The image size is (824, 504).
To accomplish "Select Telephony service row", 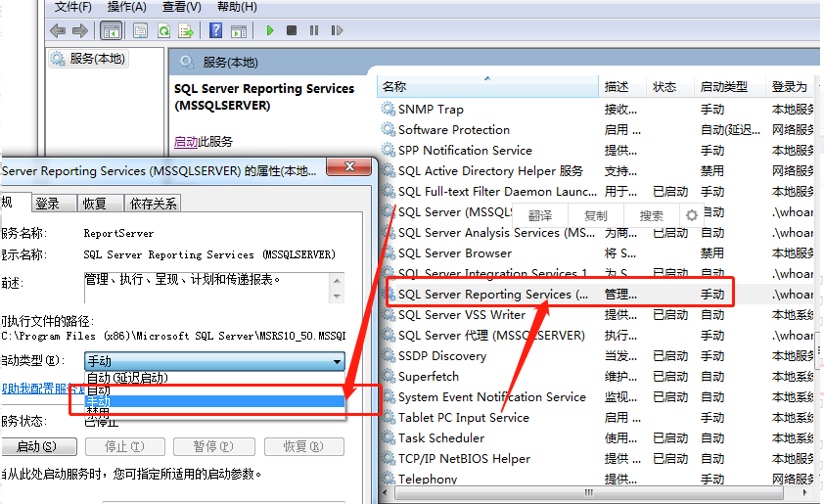I will point(598,479).
